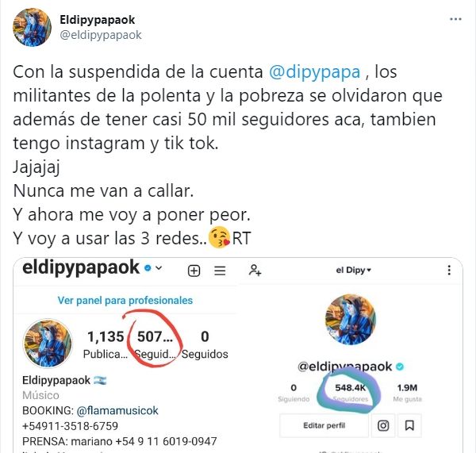Open the tweet's three-dot more options menu

tap(455, 19)
